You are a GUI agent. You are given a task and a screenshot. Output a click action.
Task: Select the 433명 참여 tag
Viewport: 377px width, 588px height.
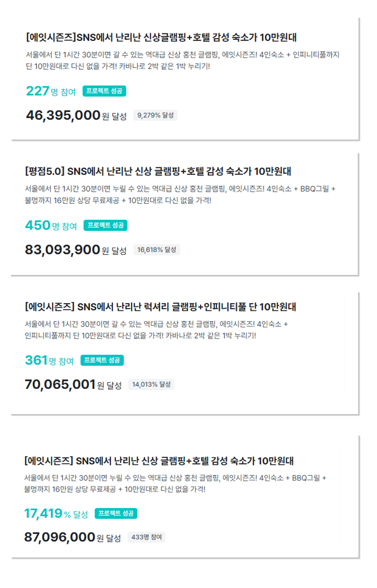pos(147,537)
